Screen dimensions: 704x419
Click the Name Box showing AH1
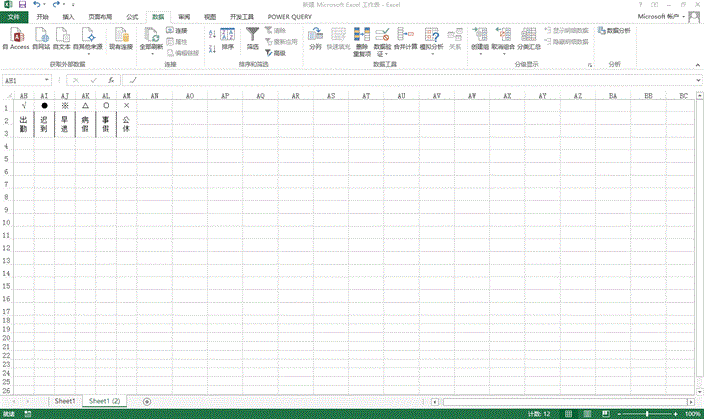[x=25, y=80]
